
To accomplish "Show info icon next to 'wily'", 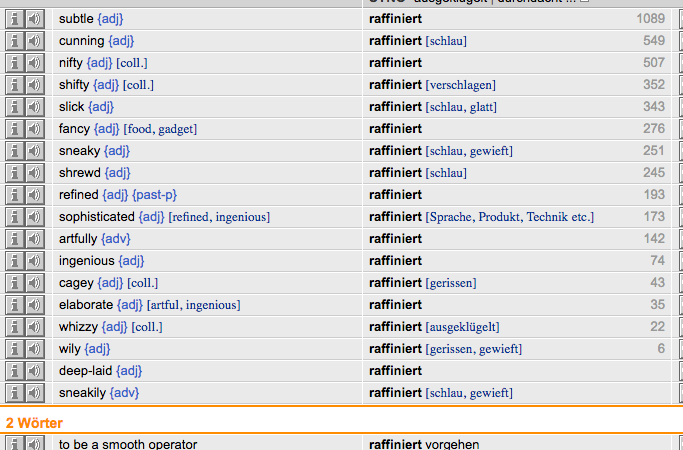I will [14, 349].
